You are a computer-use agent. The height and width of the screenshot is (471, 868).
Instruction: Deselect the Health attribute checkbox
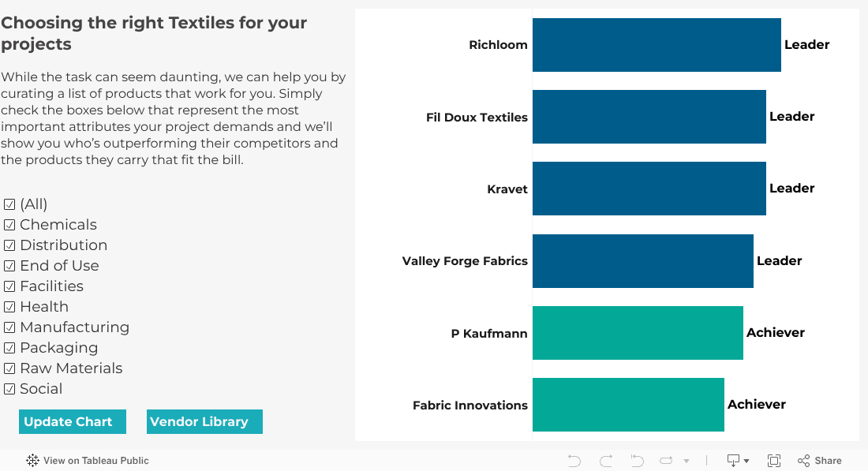coord(9,308)
